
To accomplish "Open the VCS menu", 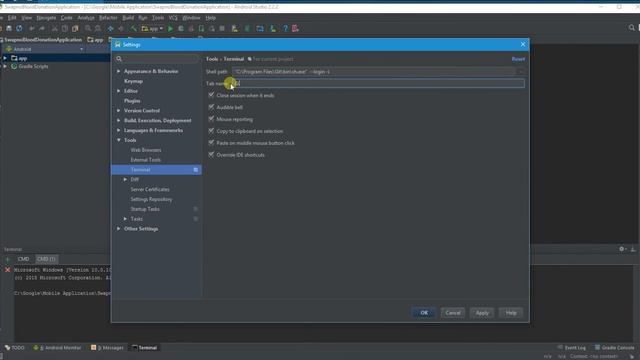I will [173, 18].
